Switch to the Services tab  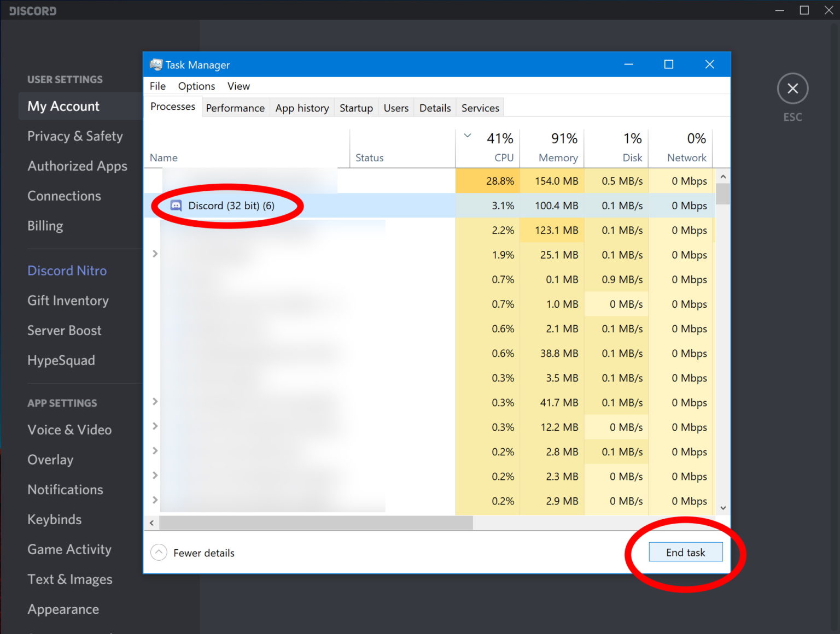point(480,108)
